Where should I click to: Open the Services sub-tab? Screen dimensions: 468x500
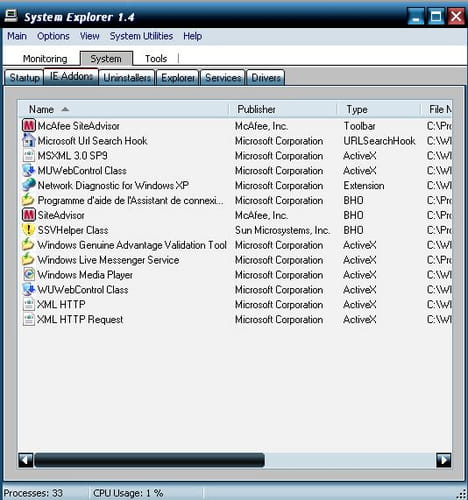223,78
